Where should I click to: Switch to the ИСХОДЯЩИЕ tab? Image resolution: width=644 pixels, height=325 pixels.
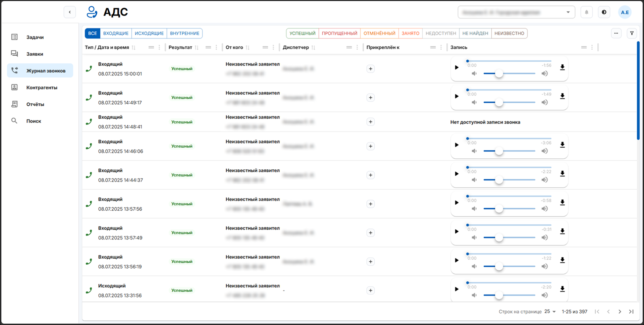coord(149,33)
